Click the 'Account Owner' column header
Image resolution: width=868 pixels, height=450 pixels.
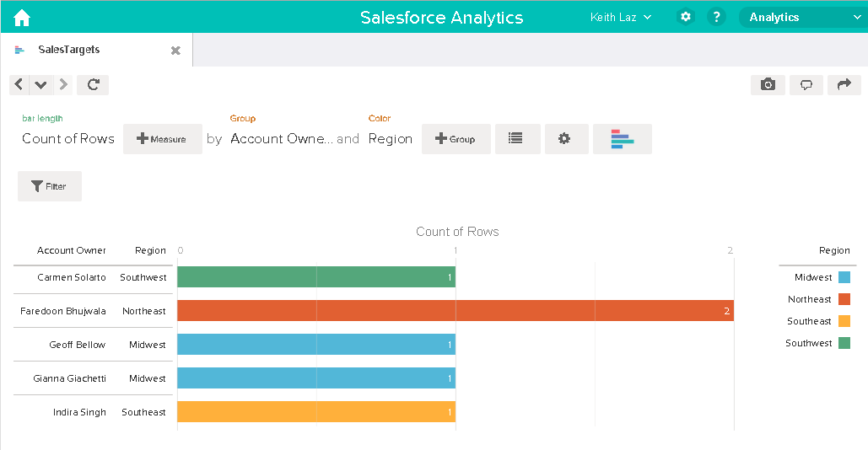[72, 250]
